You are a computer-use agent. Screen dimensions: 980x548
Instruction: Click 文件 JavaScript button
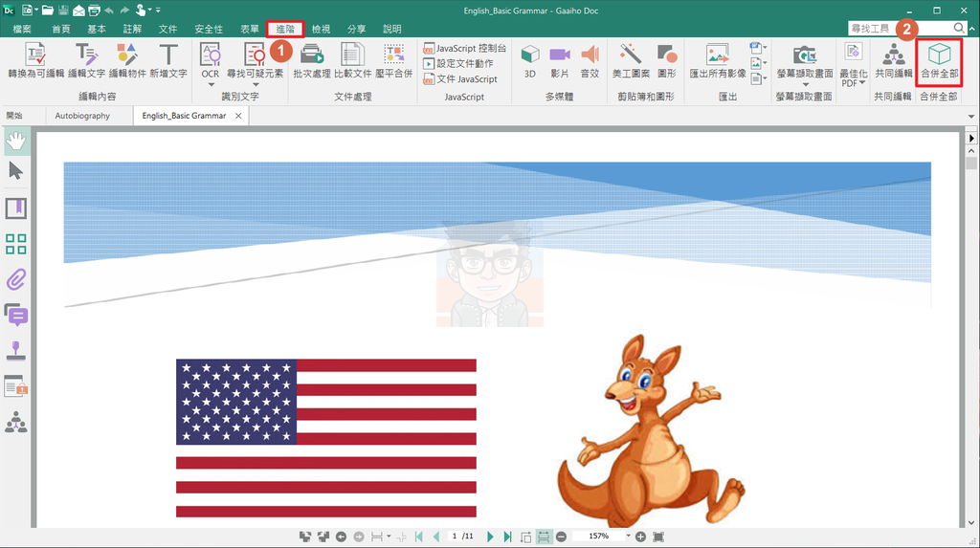pyautogui.click(x=460, y=78)
